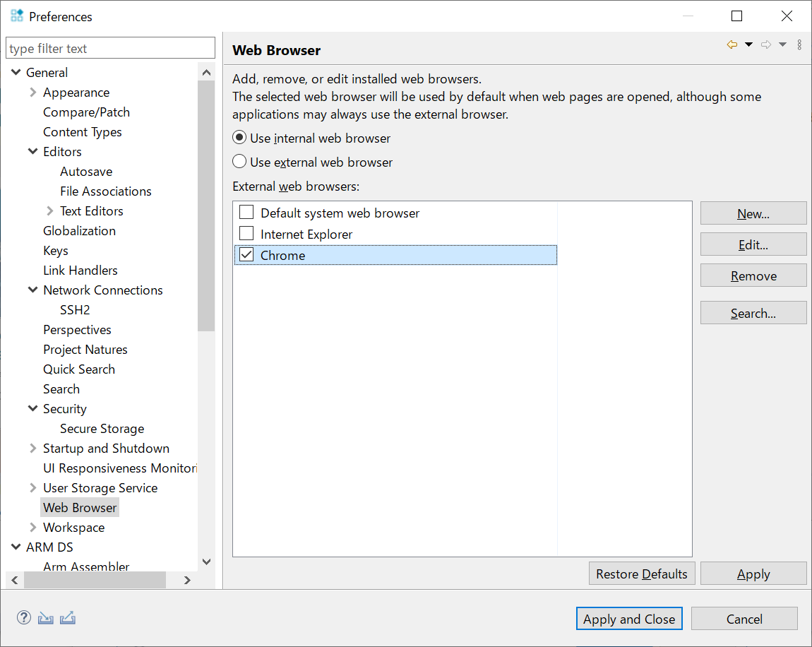Open the view menu three-dots icon

point(799,44)
